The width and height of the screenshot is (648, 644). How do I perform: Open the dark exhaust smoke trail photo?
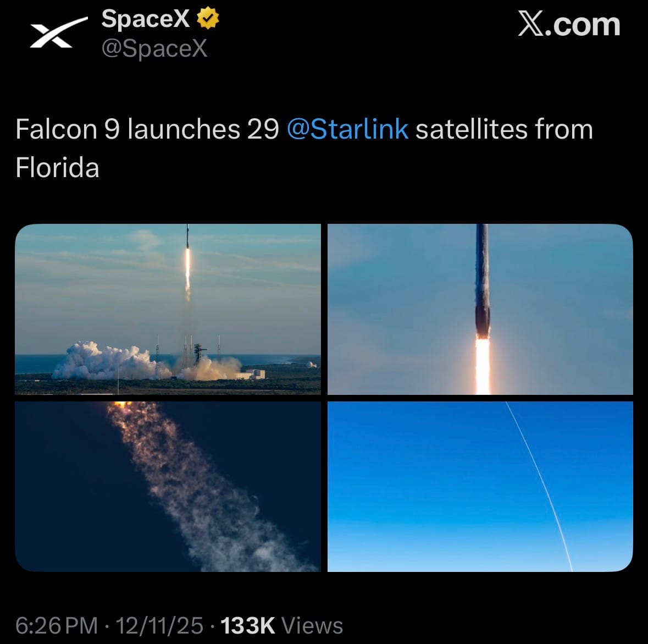click(x=168, y=486)
